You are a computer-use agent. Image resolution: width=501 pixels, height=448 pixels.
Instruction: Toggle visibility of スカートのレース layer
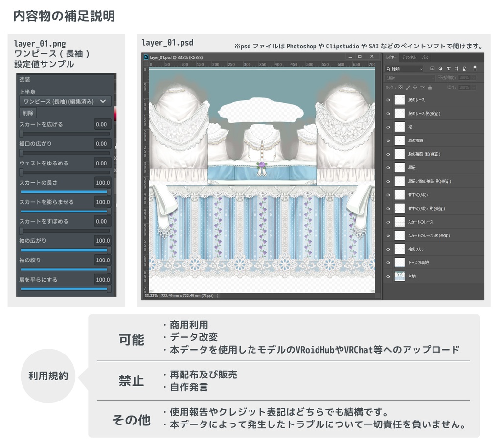coord(388,222)
